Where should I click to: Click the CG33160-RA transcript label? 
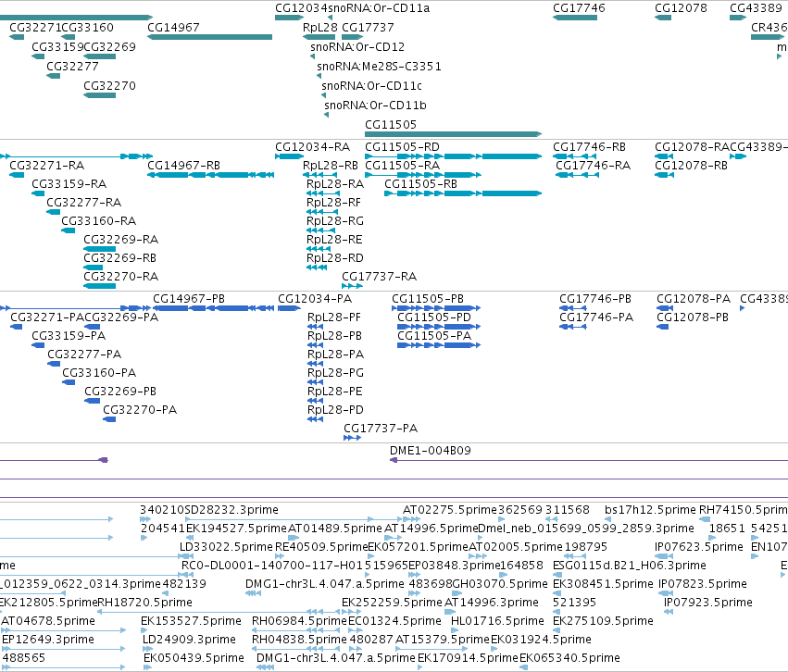[x=98, y=221]
